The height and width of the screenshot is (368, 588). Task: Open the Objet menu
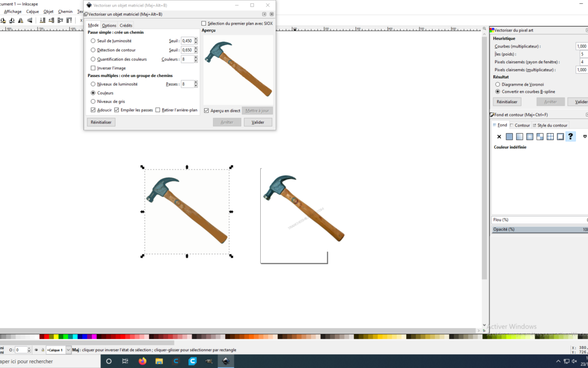(x=48, y=11)
